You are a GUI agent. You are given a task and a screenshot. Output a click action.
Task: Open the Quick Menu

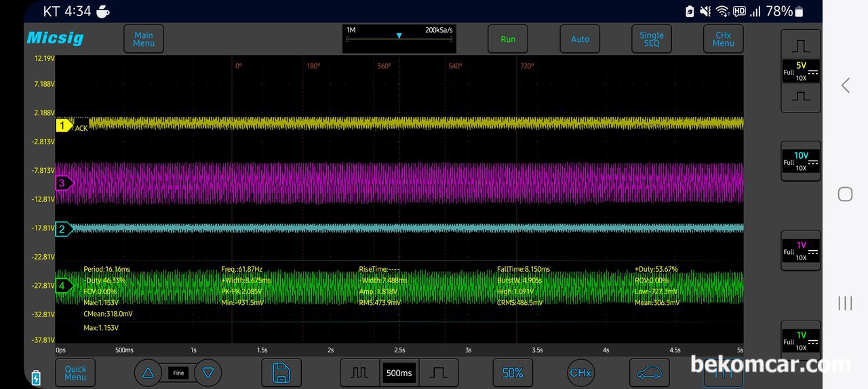tap(75, 373)
